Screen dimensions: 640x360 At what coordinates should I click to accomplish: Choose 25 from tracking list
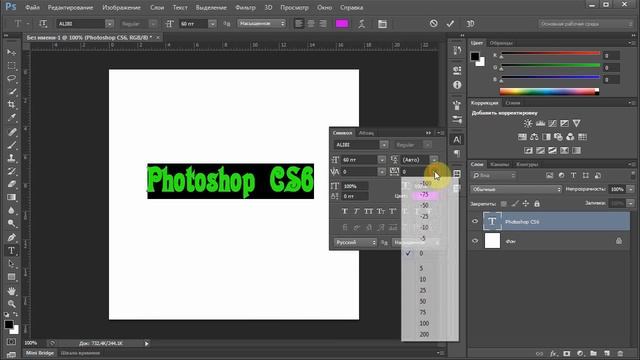coord(423,290)
